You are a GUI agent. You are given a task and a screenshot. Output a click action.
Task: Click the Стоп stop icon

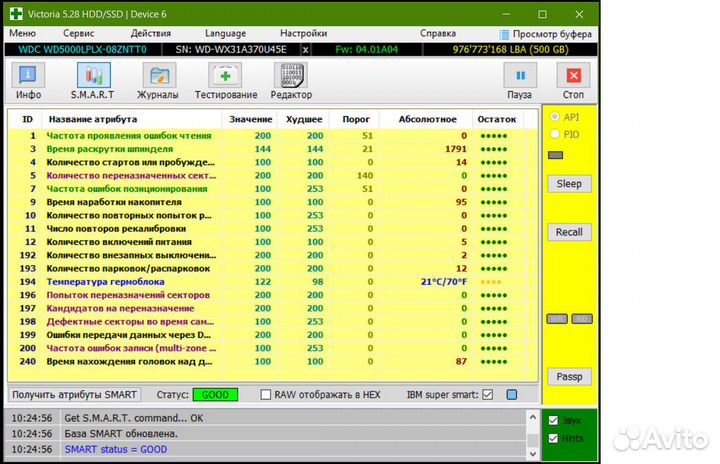[x=574, y=75]
